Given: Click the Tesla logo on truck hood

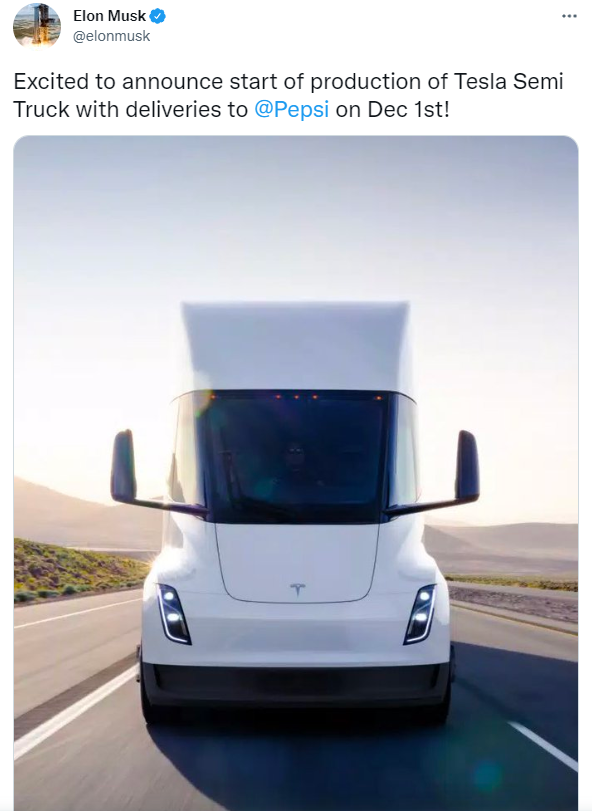Looking at the screenshot, I should coord(297,589).
